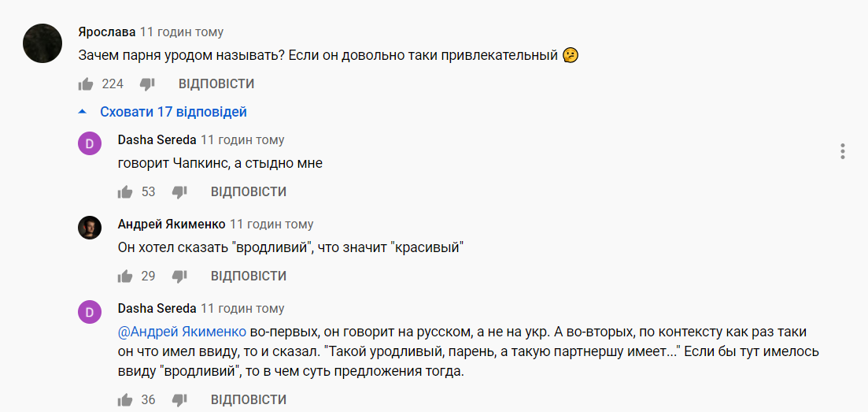868x412 pixels.
Task: Reply to Ярослава's comment via ВІДПОВІСТИ
Action: (x=216, y=84)
